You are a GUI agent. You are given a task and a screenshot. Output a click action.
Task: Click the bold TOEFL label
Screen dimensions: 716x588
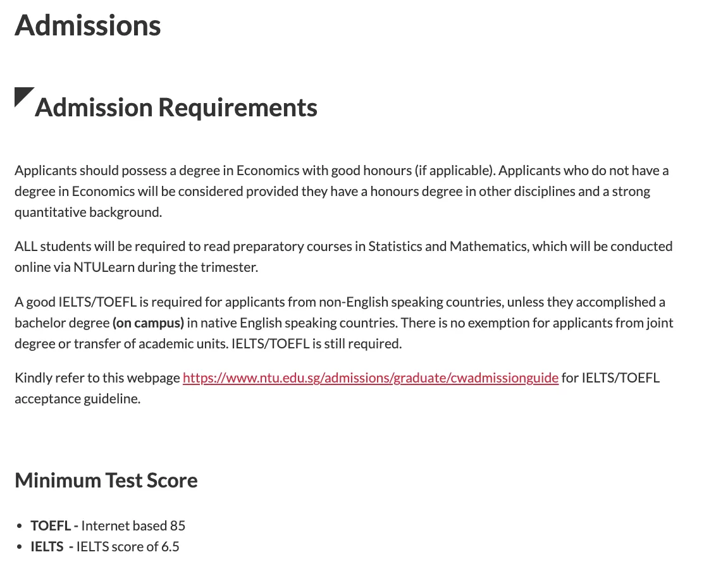pos(51,526)
